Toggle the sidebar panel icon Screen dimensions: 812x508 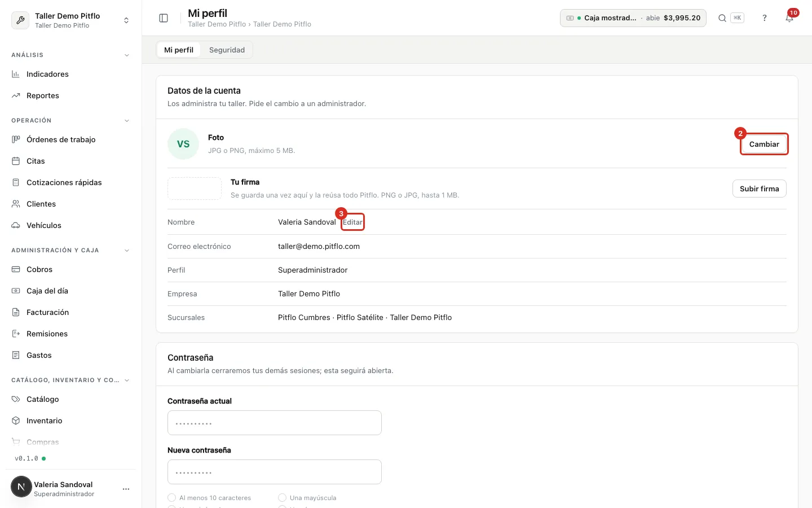pyautogui.click(x=164, y=18)
